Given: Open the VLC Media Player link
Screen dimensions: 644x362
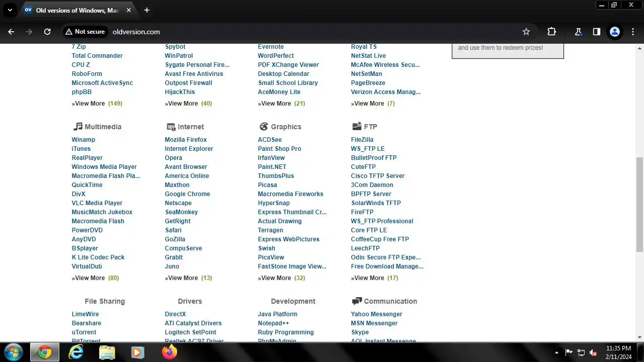Looking at the screenshot, I should (x=97, y=203).
